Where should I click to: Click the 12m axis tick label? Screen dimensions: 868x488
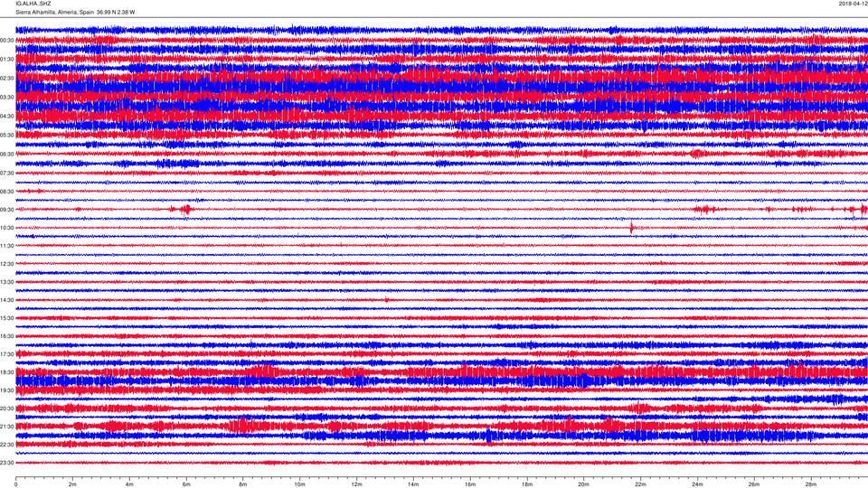point(356,484)
